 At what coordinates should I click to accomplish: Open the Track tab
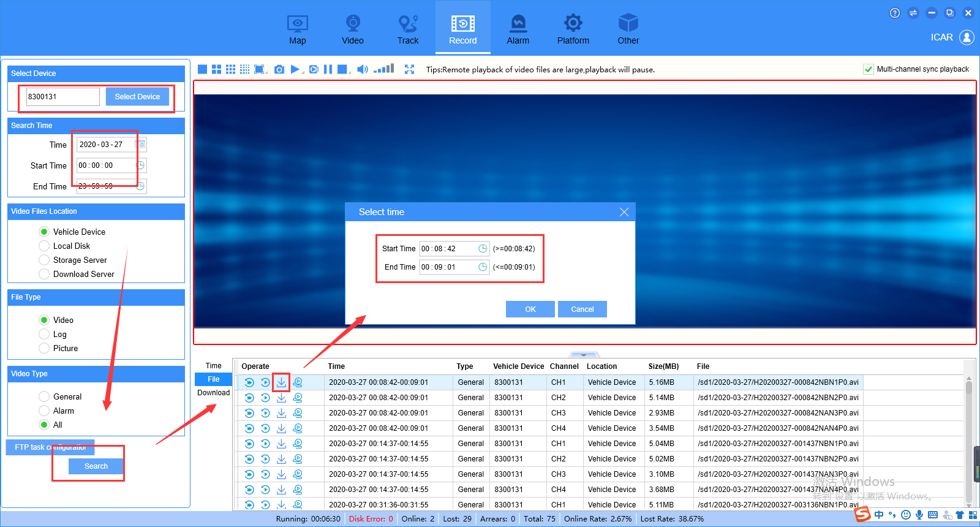(408, 29)
